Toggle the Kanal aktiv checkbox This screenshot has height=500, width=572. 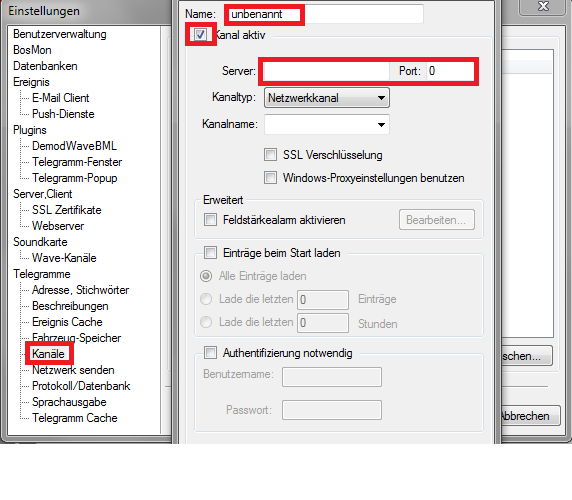click(x=200, y=34)
